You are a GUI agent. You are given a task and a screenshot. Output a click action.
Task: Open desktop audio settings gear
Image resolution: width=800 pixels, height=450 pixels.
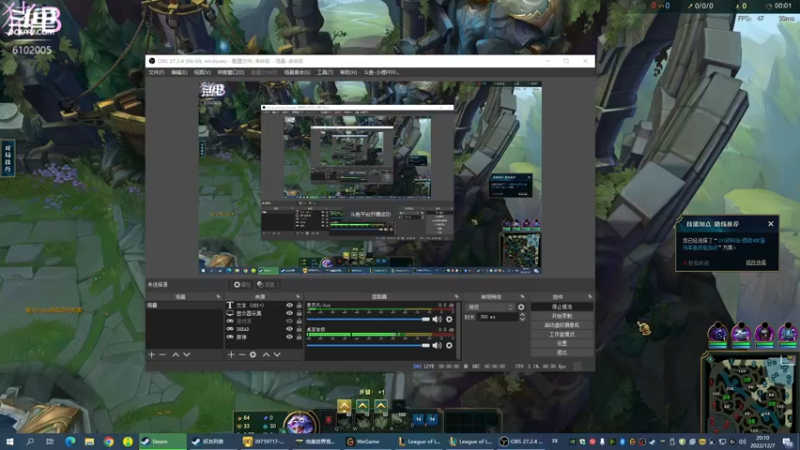coord(449,345)
